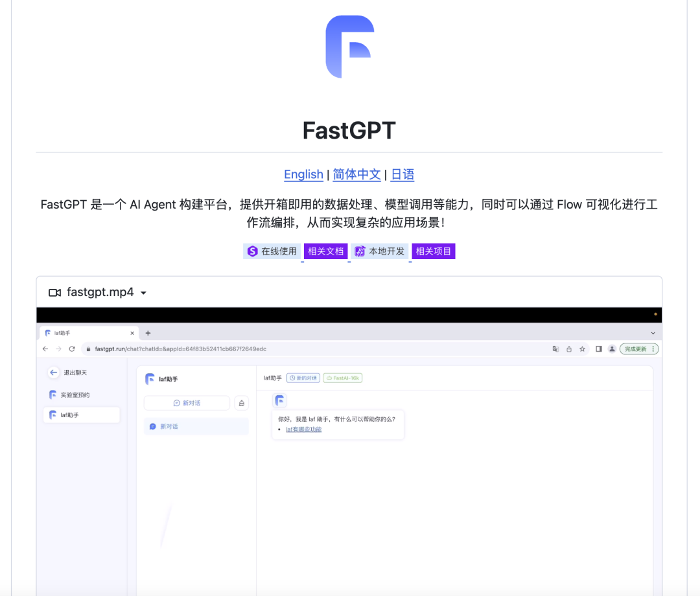Viewport: 700px width, 596px height.
Task: Click the 新对话 button with chat icon
Action: point(187,403)
